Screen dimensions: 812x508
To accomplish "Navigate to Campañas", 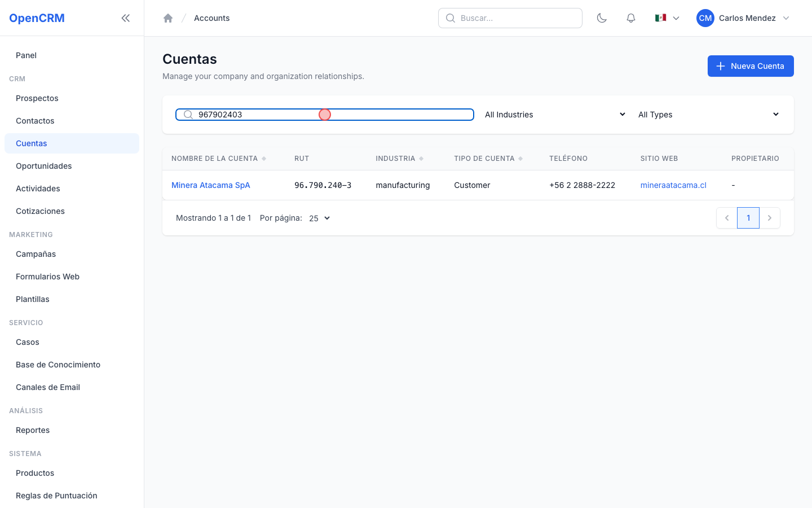I will click(x=72, y=254).
